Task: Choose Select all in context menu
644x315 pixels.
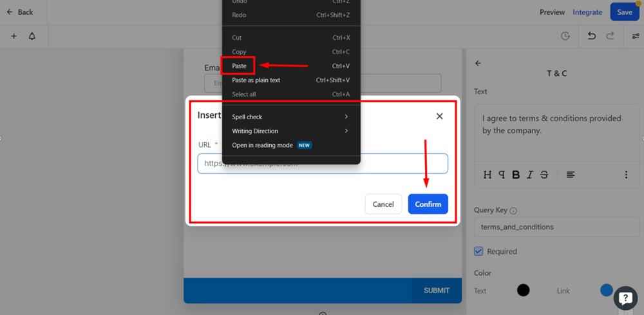Action: click(291, 94)
